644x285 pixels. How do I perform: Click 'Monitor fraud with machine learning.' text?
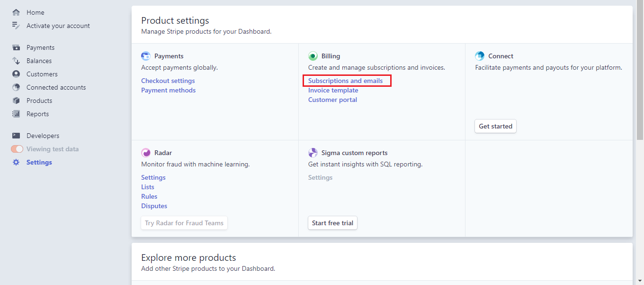click(x=196, y=164)
